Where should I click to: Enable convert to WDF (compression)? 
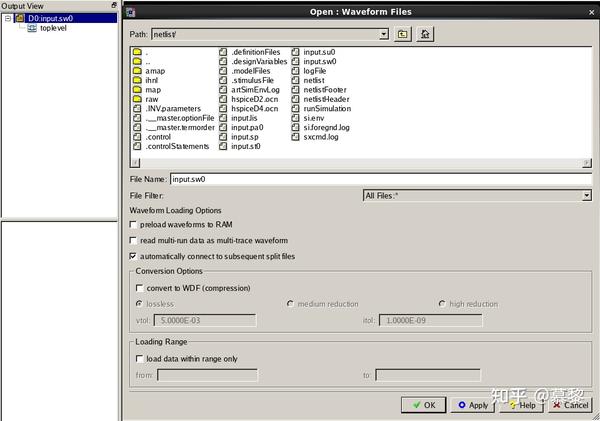[140, 288]
